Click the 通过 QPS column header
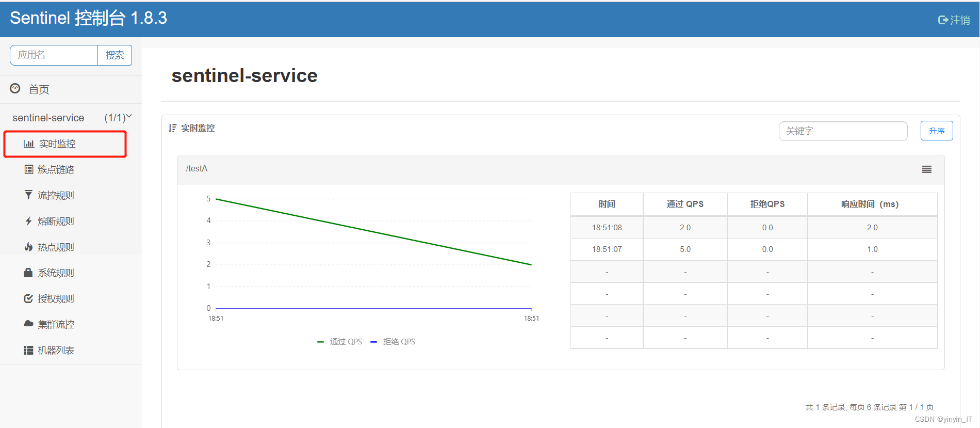 [x=685, y=204]
